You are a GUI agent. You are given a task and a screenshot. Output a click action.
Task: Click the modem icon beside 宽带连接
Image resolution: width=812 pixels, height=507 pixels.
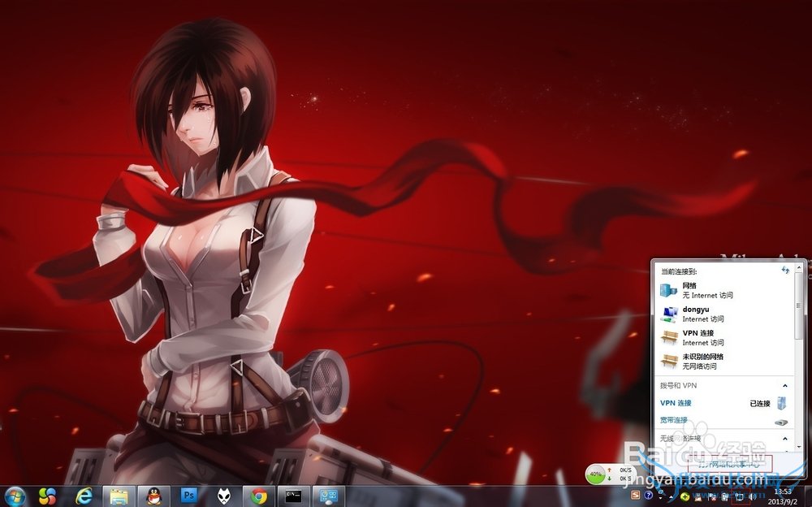pos(781,422)
